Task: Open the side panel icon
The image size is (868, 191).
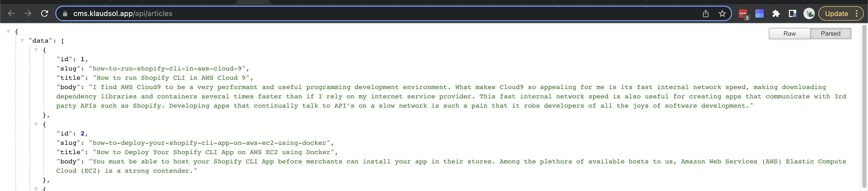Action: [x=793, y=13]
